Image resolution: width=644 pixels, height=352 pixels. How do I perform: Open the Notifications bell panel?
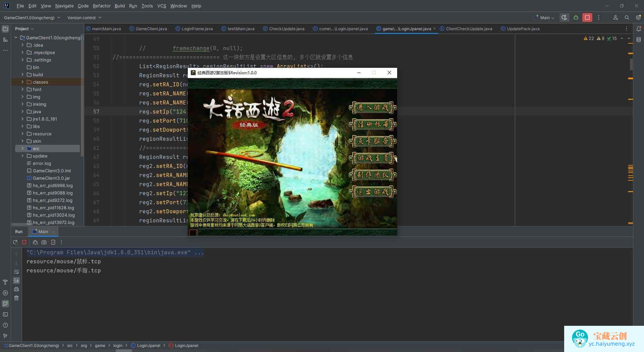(638, 29)
